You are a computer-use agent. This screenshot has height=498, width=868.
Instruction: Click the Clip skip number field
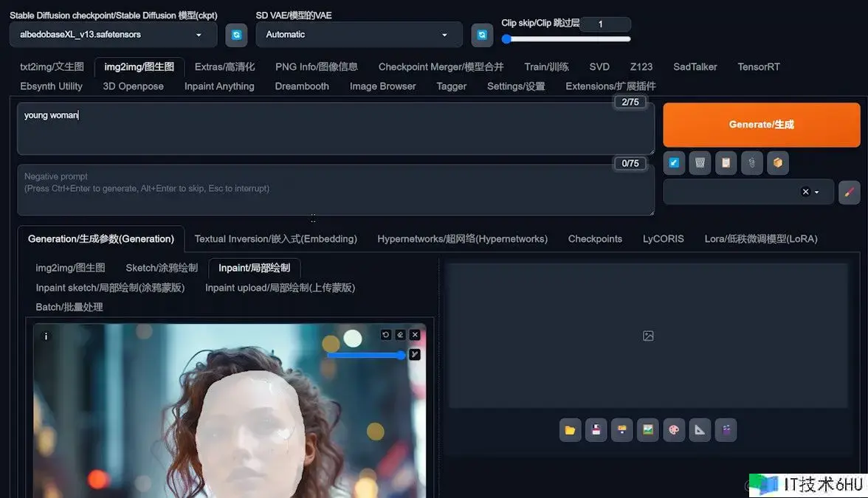tap(607, 24)
